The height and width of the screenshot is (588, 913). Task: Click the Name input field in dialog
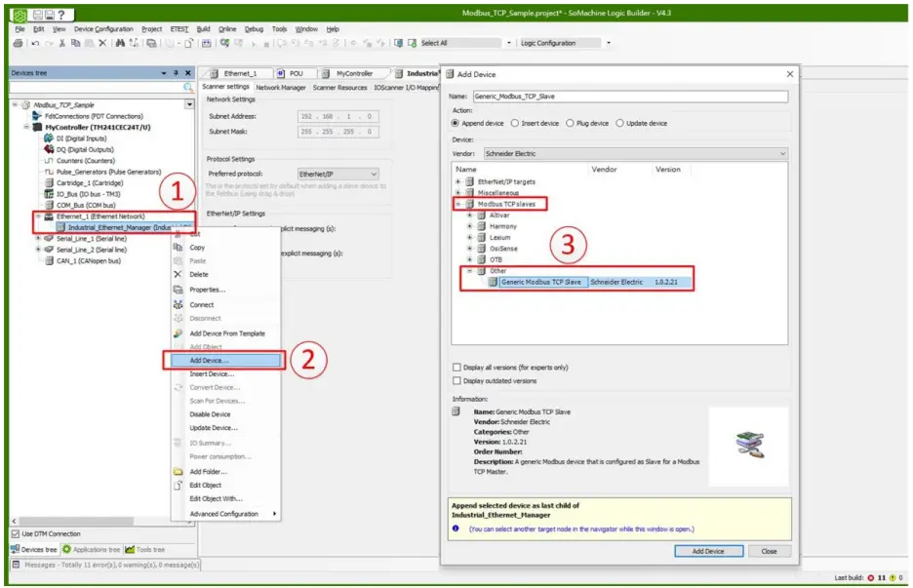pos(630,97)
